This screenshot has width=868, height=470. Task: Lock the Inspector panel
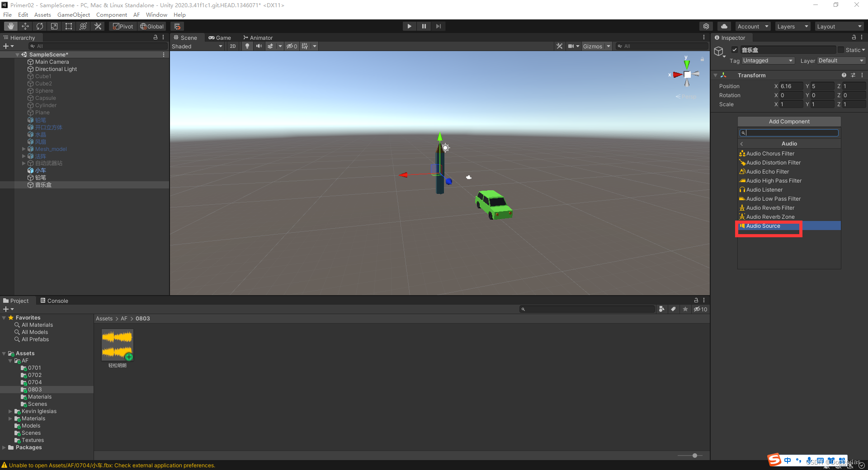(854, 38)
